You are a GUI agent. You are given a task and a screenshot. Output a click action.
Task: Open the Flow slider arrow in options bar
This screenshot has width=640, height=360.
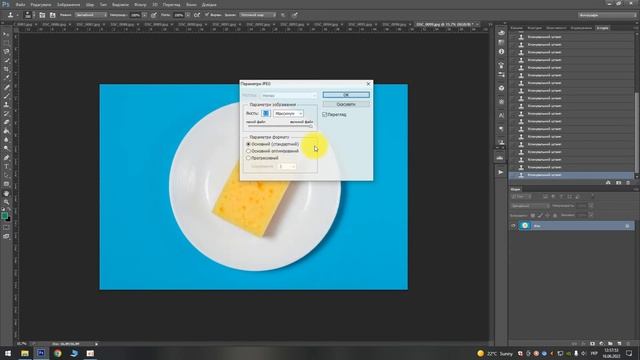tap(188, 15)
